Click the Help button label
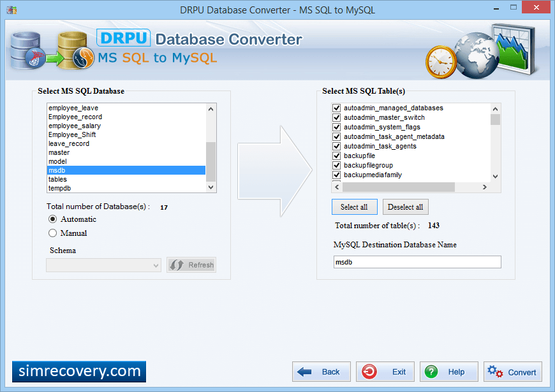The image size is (555, 392). coord(456,372)
